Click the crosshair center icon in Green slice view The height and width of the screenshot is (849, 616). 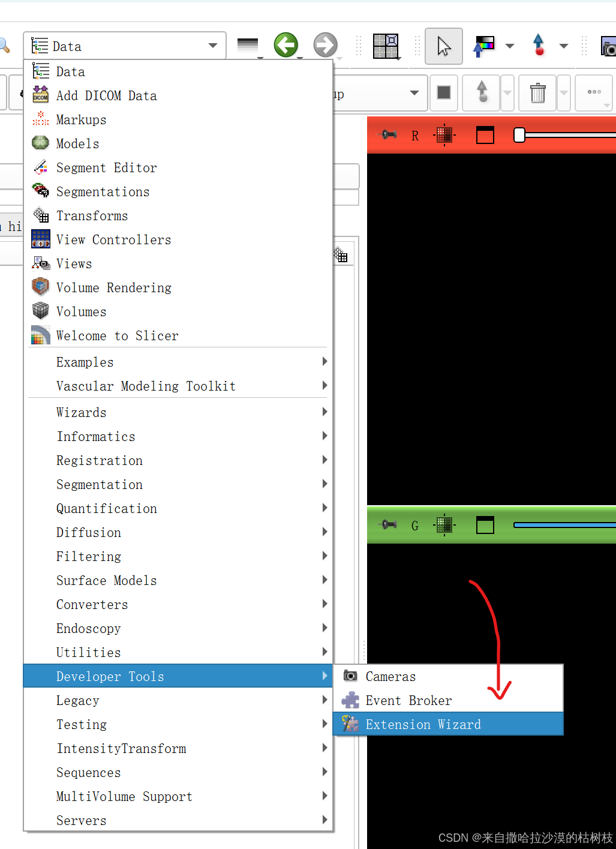pos(444,525)
